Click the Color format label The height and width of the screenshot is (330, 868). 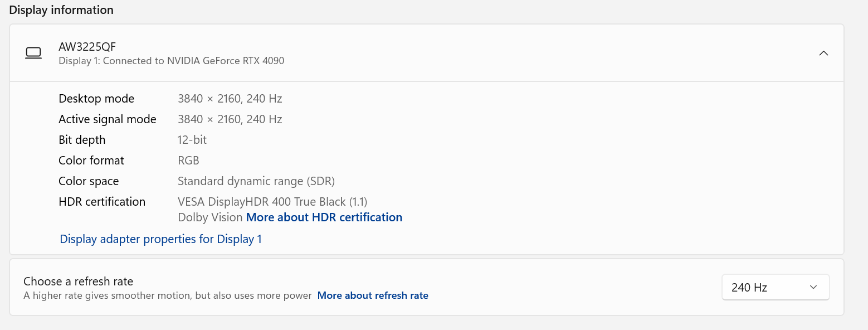point(91,161)
